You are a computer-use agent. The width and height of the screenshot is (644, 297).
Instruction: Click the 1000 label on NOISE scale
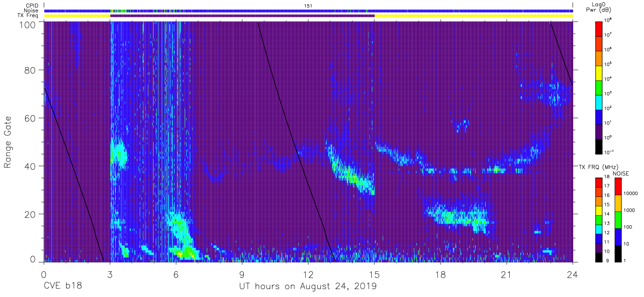(629, 210)
